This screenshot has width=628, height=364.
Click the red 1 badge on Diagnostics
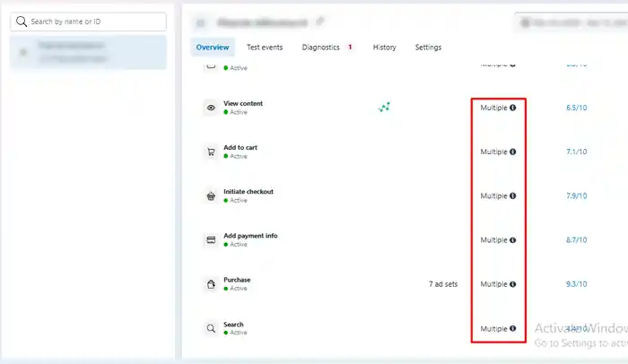tap(350, 48)
